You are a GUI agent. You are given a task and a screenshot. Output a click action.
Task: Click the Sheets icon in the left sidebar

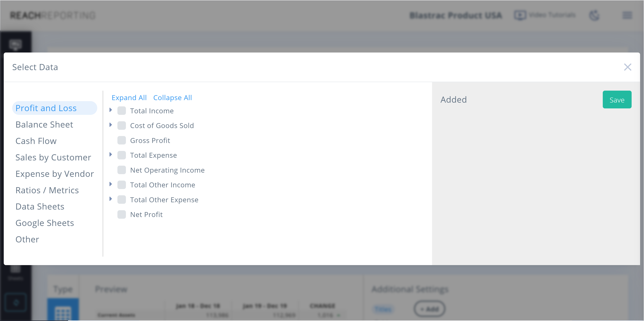point(15,271)
